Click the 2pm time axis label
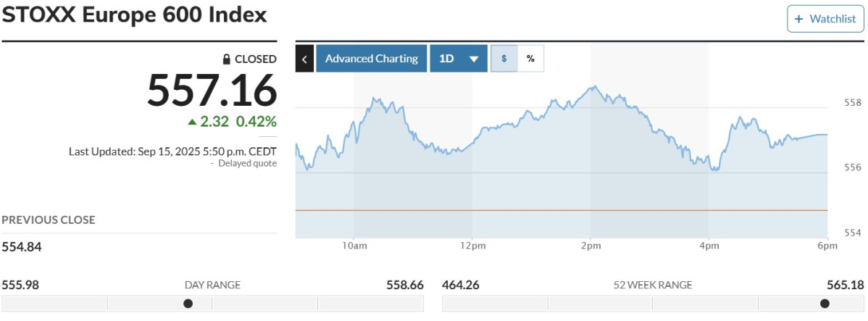The height and width of the screenshot is (321, 868). [591, 246]
